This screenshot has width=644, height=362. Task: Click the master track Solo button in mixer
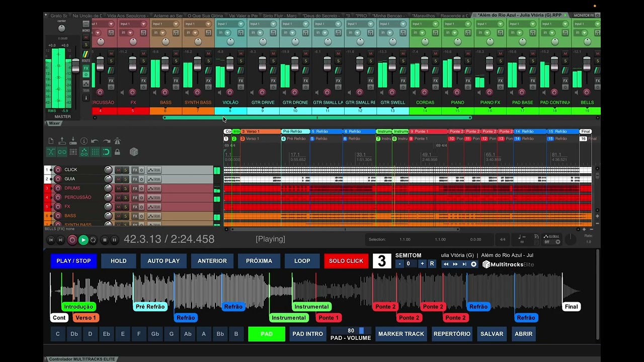pyautogui.click(x=86, y=45)
